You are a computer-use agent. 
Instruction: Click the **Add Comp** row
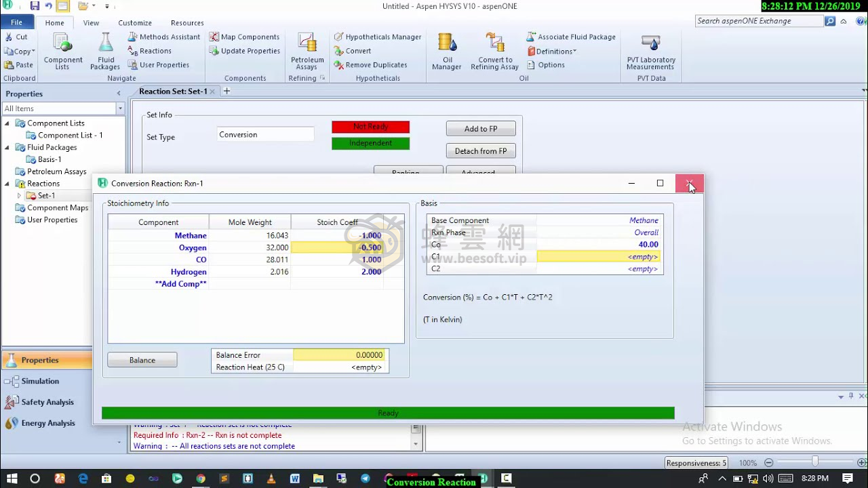coord(180,284)
